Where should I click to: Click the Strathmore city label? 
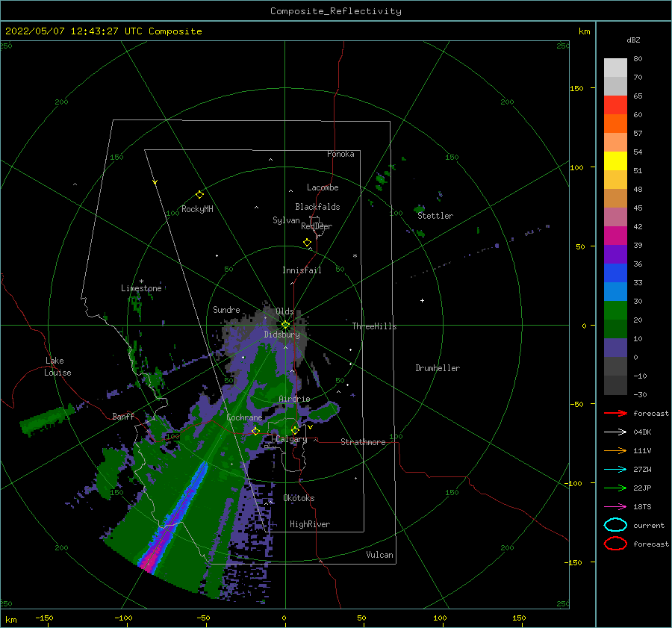click(363, 442)
